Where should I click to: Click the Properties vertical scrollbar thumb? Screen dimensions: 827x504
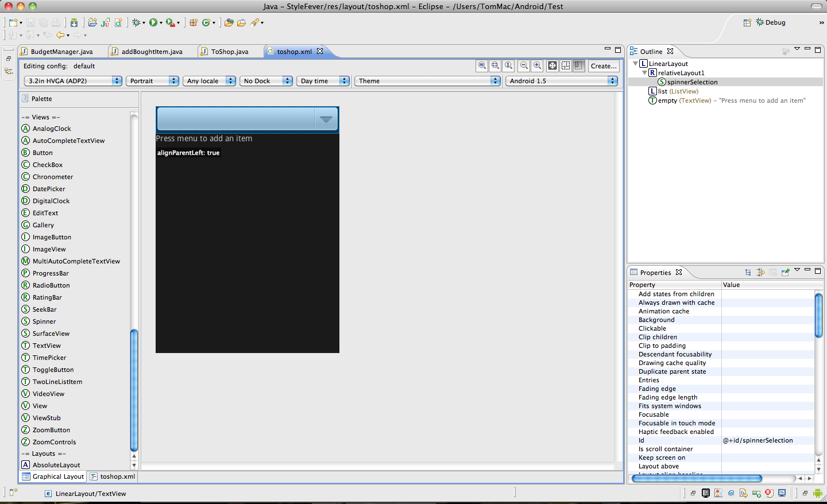tap(818, 315)
